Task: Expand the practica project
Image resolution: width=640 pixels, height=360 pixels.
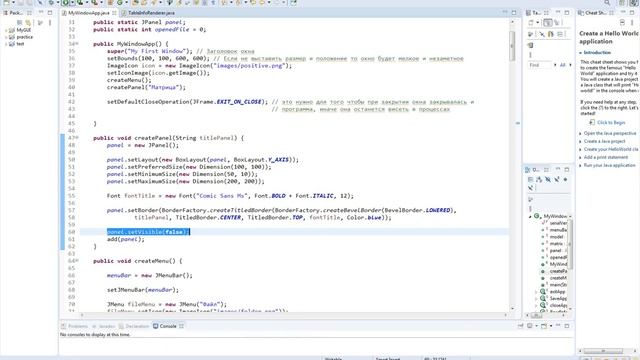Action: [6, 37]
